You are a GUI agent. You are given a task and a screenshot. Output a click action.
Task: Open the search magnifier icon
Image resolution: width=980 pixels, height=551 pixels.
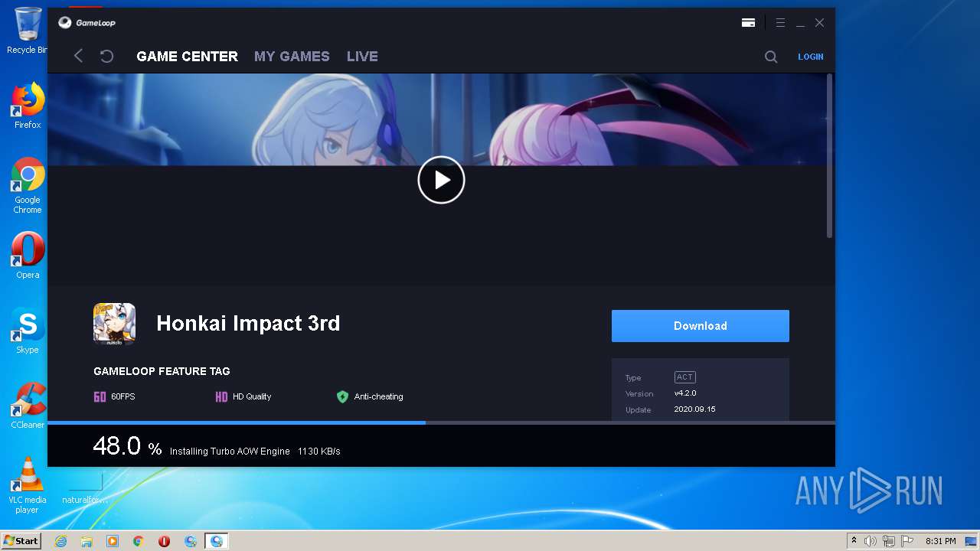click(771, 57)
